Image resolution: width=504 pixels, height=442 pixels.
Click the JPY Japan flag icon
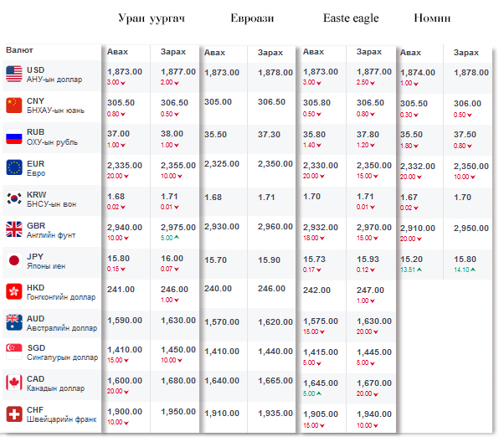(x=14, y=260)
